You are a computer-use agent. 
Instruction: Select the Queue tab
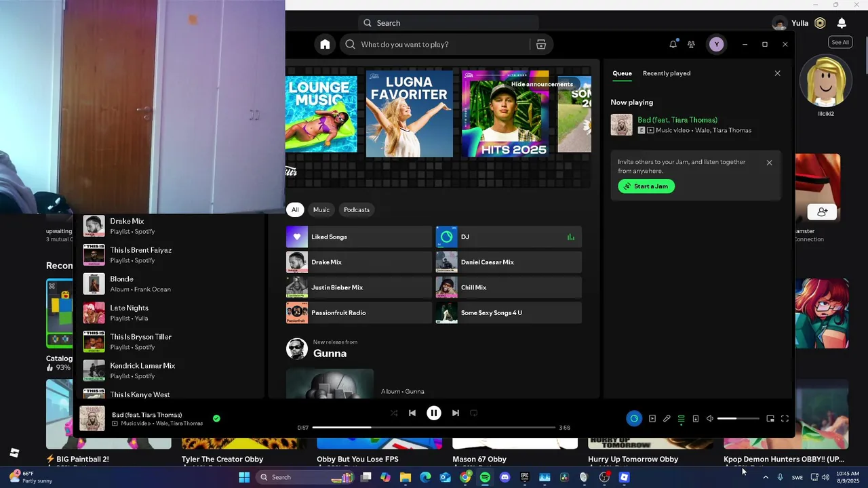click(622, 73)
